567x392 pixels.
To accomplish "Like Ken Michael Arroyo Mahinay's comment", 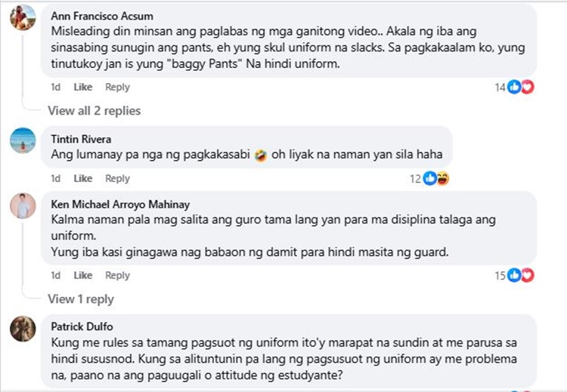I will click(83, 276).
